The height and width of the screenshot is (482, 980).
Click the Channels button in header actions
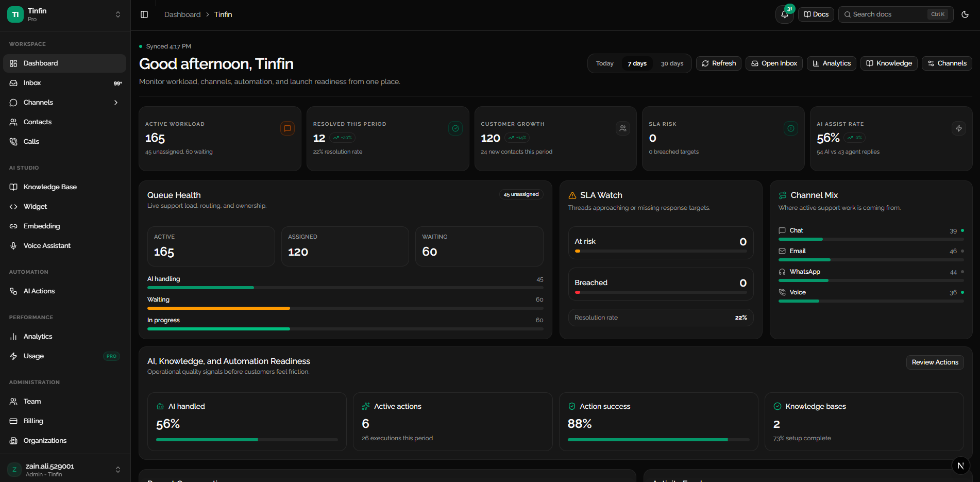pos(947,63)
